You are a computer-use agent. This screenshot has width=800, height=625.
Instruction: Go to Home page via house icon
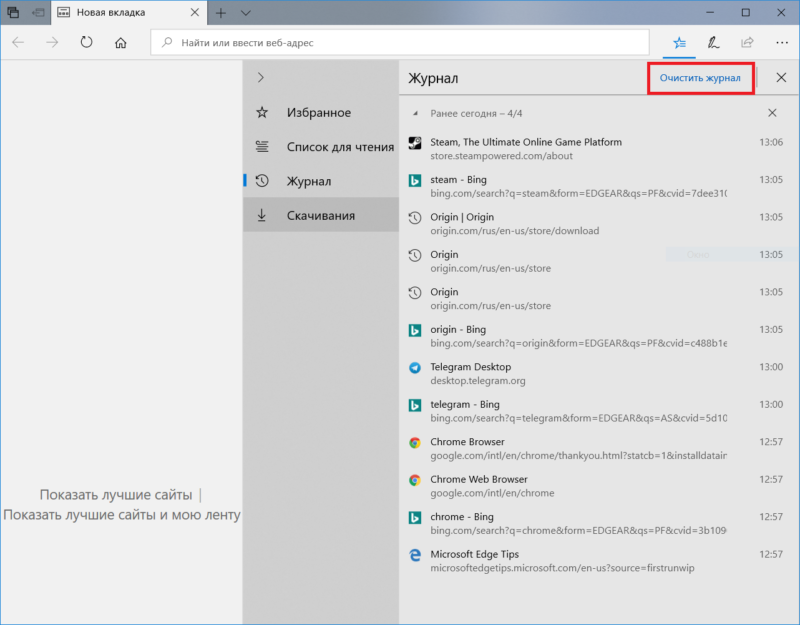[120, 42]
